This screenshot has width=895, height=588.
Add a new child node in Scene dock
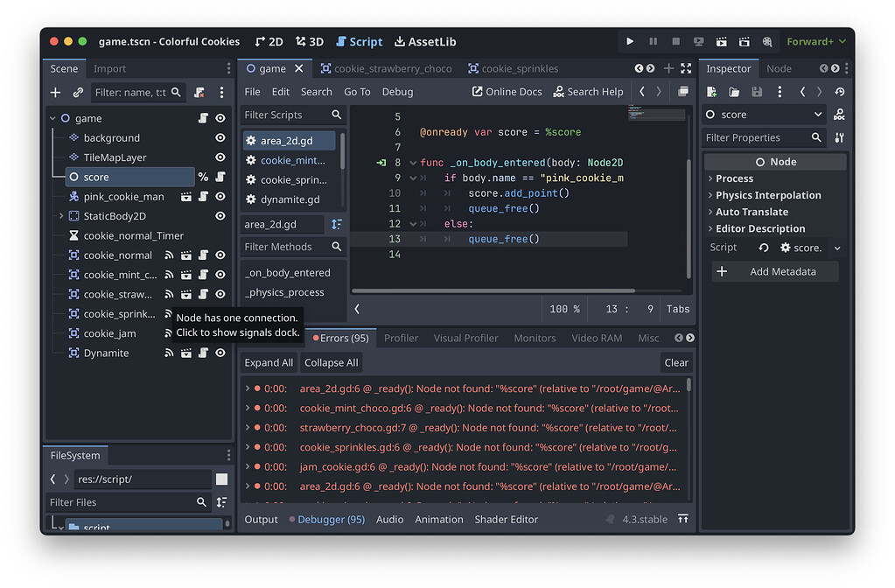click(54, 92)
